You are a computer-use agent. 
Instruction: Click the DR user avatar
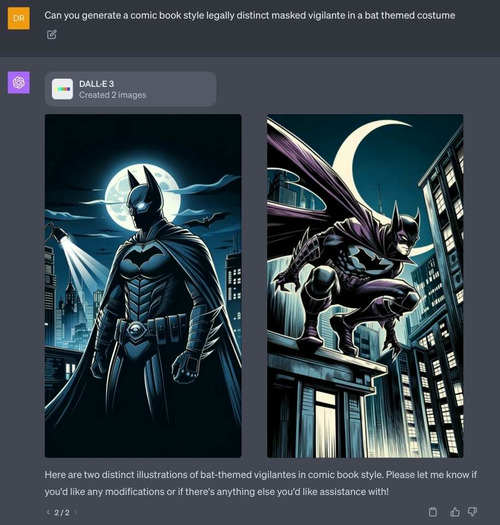click(x=19, y=18)
